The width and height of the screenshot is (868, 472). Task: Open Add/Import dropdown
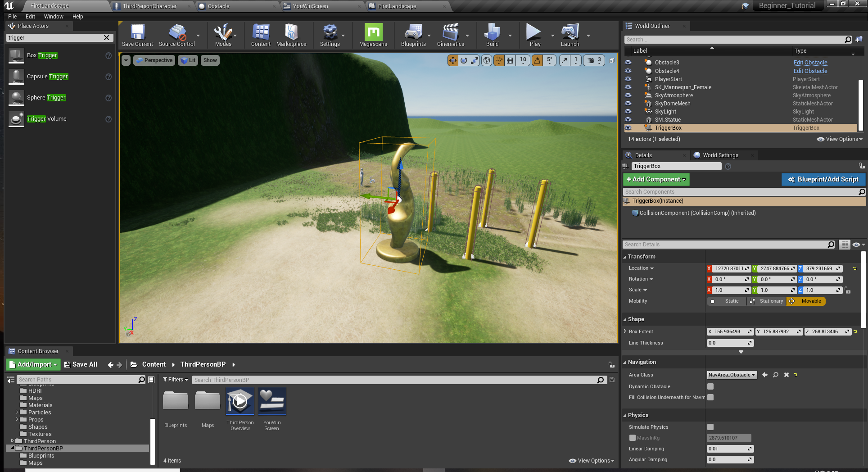coord(33,364)
